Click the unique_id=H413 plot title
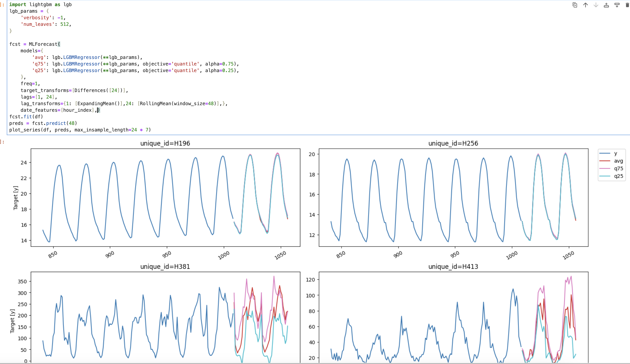Viewport: 630px width, 364px height. point(453,267)
